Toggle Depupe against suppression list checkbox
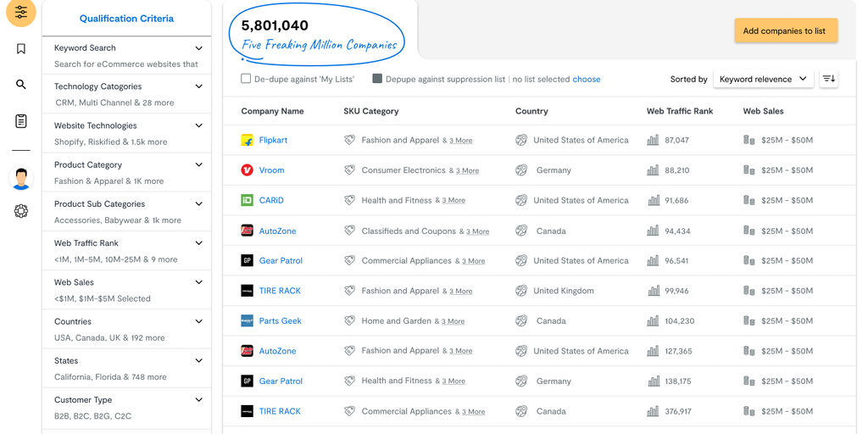This screenshot has height=434, width=868. (x=377, y=79)
